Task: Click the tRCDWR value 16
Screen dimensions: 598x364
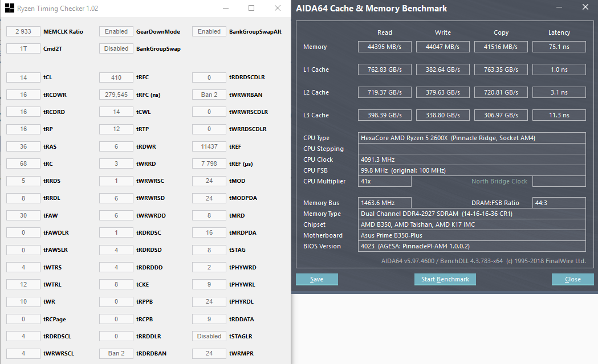Action: coord(23,95)
